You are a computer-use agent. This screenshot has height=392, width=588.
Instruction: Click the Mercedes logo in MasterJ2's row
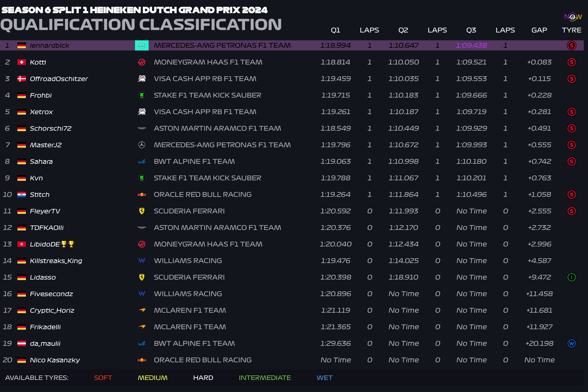142,145
